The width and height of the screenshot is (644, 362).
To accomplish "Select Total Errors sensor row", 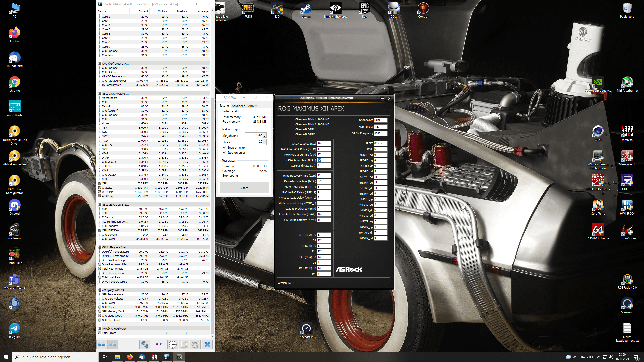I will pos(153,333).
